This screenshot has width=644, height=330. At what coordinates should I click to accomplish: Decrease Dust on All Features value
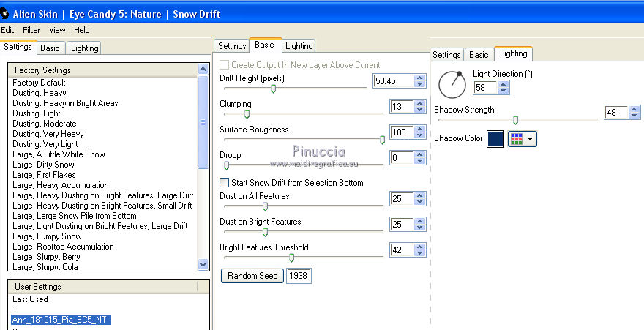(x=419, y=202)
